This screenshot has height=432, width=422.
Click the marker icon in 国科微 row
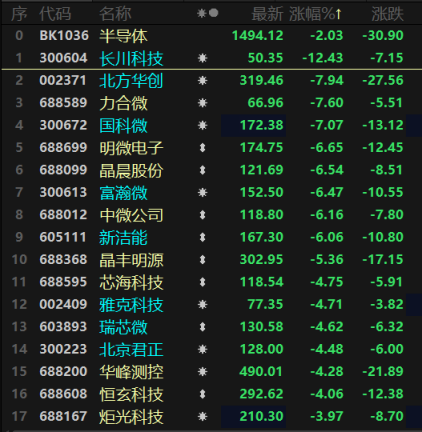click(x=202, y=125)
